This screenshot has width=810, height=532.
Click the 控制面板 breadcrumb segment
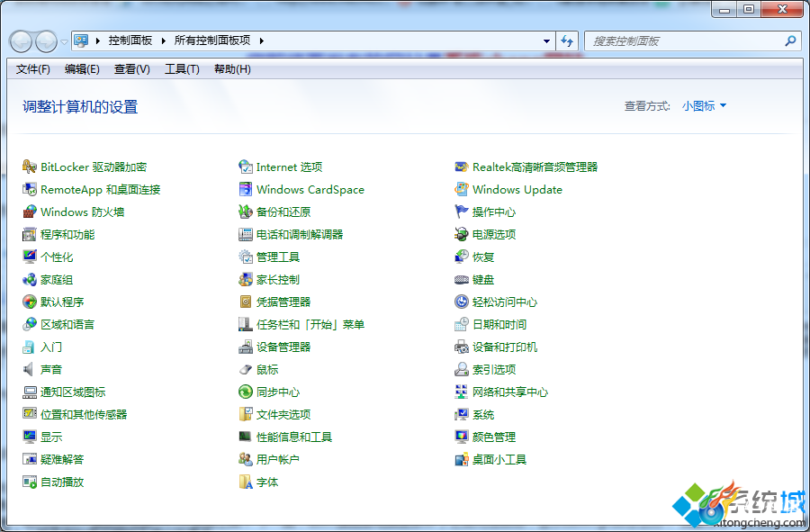pyautogui.click(x=130, y=41)
